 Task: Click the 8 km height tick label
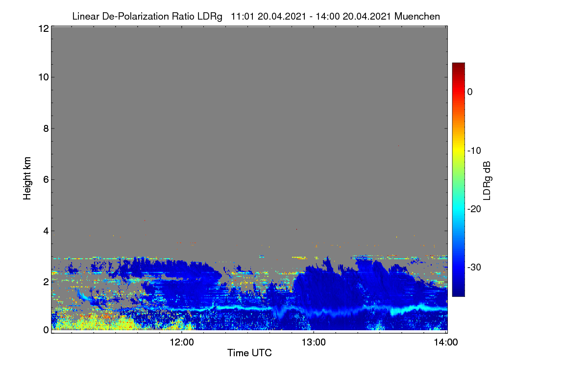(45, 128)
